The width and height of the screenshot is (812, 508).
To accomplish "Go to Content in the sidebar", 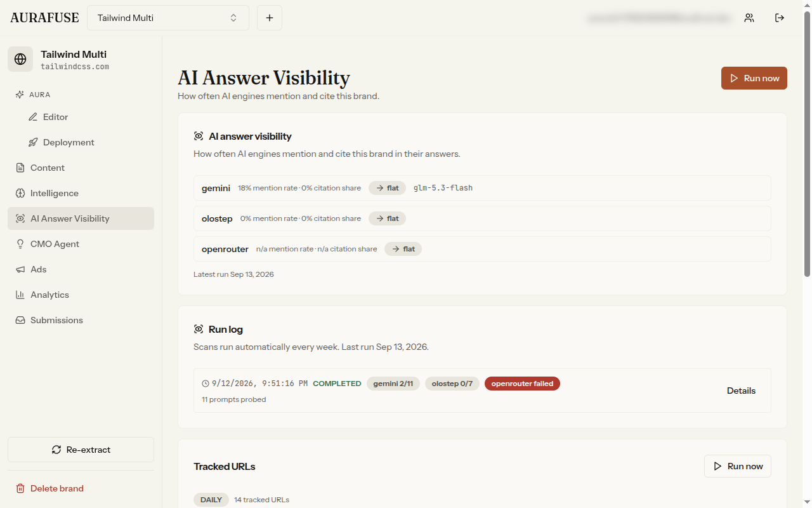I will tap(81, 168).
